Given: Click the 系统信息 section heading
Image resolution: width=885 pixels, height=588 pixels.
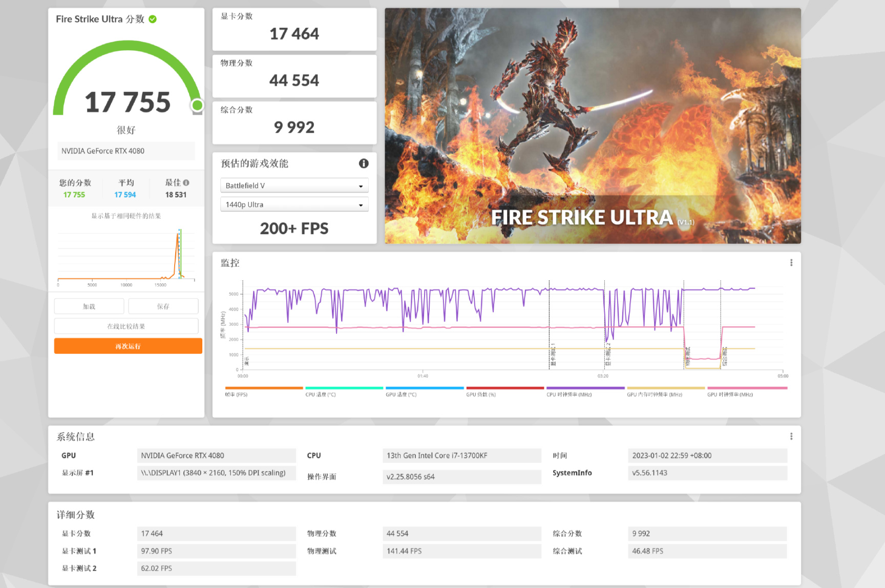Looking at the screenshot, I should 75,436.
